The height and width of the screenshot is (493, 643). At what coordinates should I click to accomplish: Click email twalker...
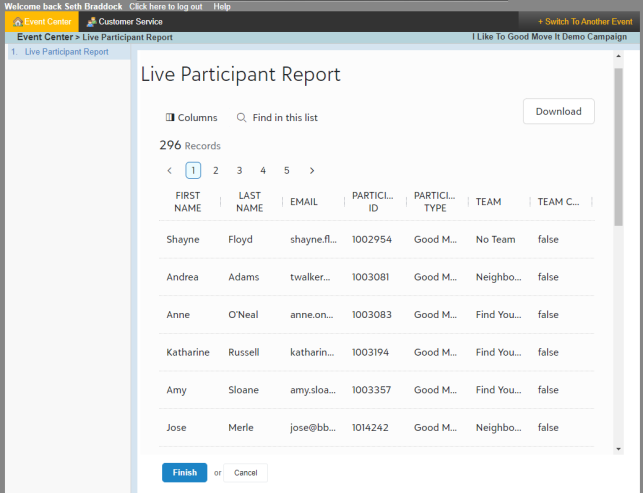pyautogui.click(x=310, y=277)
